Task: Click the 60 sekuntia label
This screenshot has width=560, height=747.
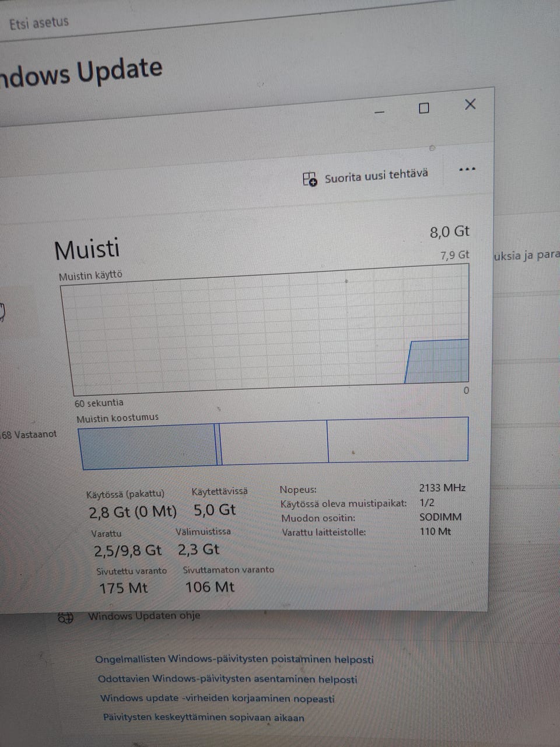Action: click(99, 403)
